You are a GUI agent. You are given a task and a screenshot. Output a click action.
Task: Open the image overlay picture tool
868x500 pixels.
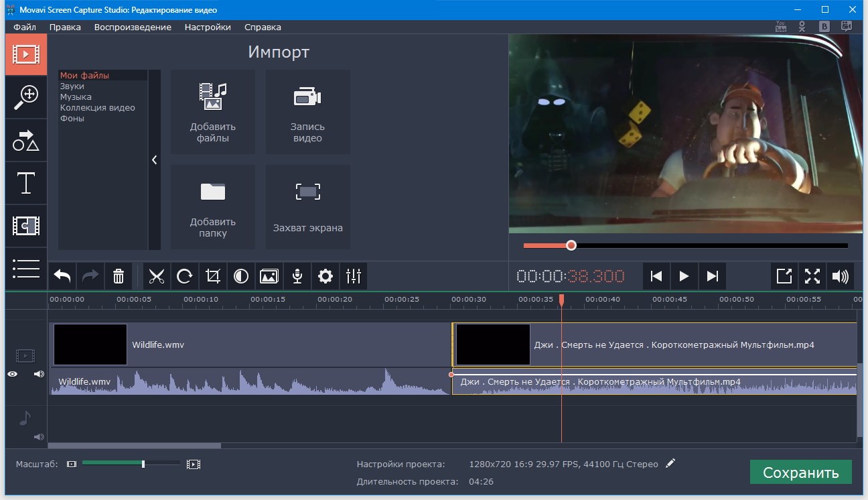pyautogui.click(x=269, y=275)
